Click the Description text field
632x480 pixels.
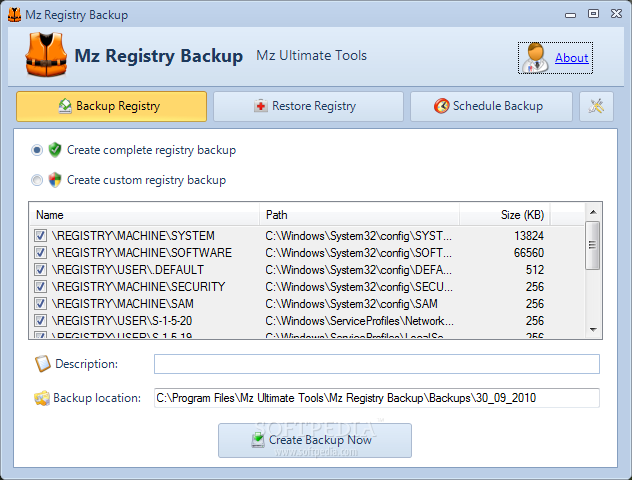click(376, 364)
